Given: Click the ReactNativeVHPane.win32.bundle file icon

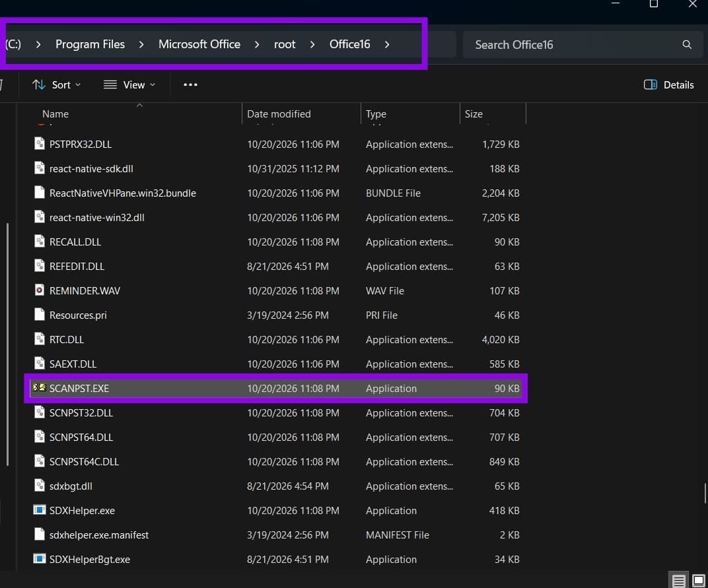Looking at the screenshot, I should [x=39, y=192].
